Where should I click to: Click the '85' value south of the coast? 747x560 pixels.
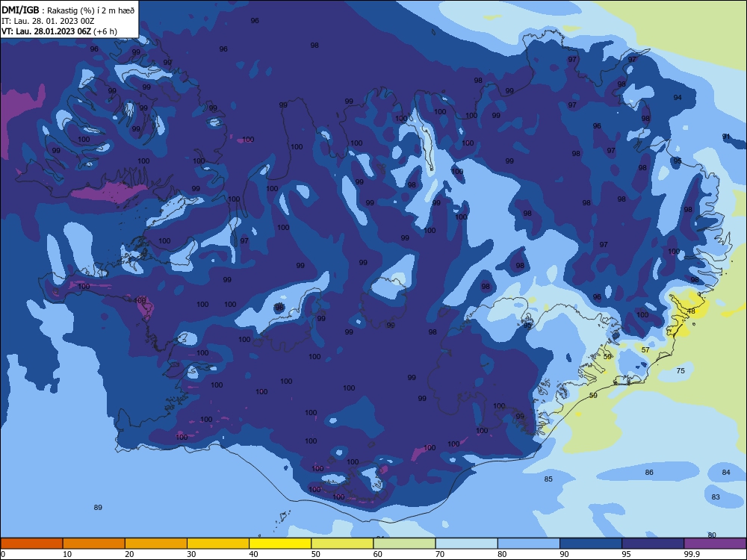(x=548, y=479)
